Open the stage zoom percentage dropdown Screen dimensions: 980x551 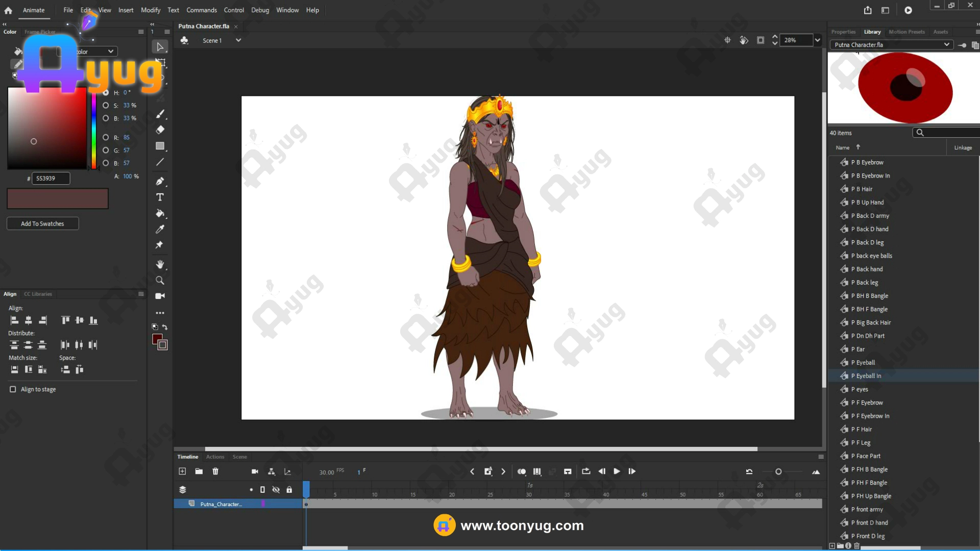pos(818,40)
